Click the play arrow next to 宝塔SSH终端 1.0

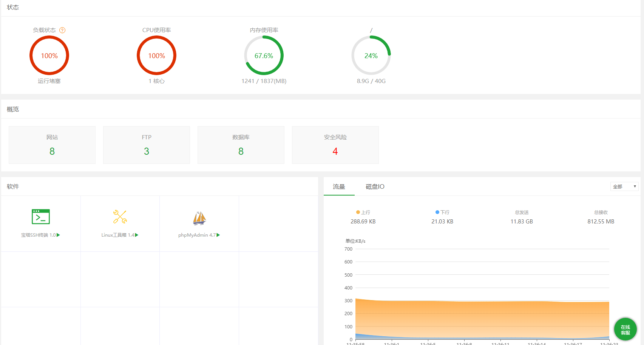pyautogui.click(x=59, y=235)
